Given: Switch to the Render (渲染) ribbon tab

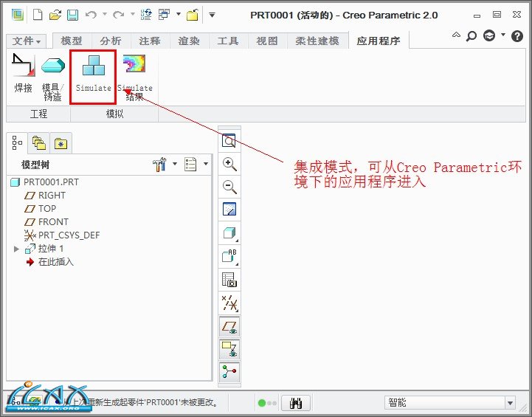Looking at the screenshot, I should [189, 41].
